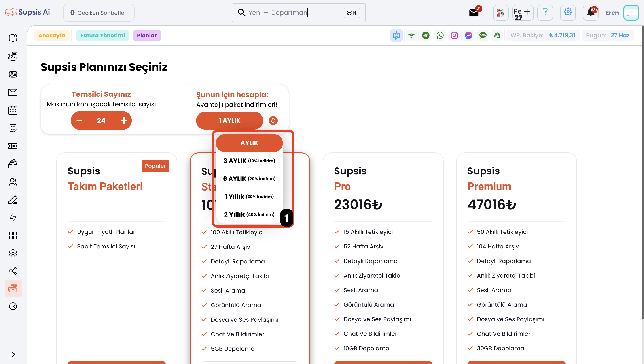Open the chatbot sidebar icon
644x364 pixels.
pyautogui.click(x=13, y=56)
